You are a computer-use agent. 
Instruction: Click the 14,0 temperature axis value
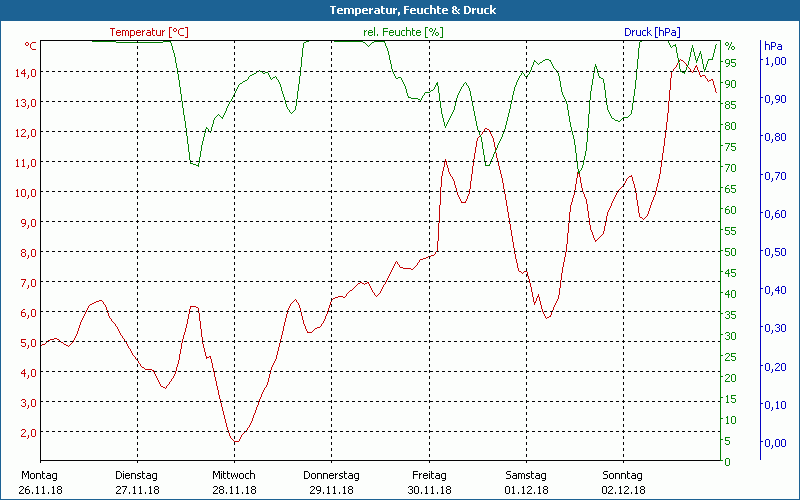click(x=25, y=72)
